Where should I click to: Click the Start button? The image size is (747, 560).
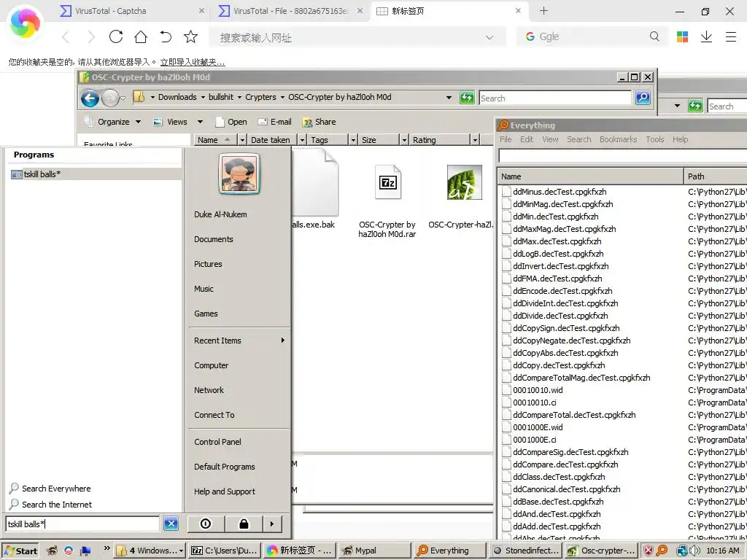coord(20,551)
